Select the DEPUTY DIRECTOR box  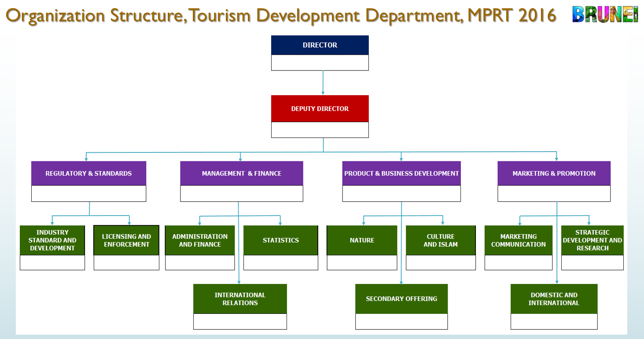320,108
